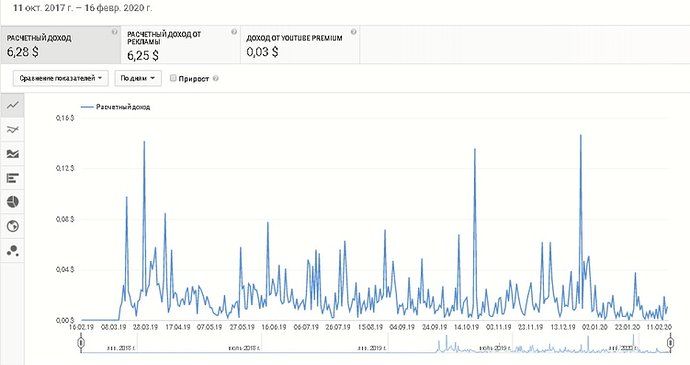Open the geography globe map icon
This screenshot has height=365, width=690.
(13, 226)
